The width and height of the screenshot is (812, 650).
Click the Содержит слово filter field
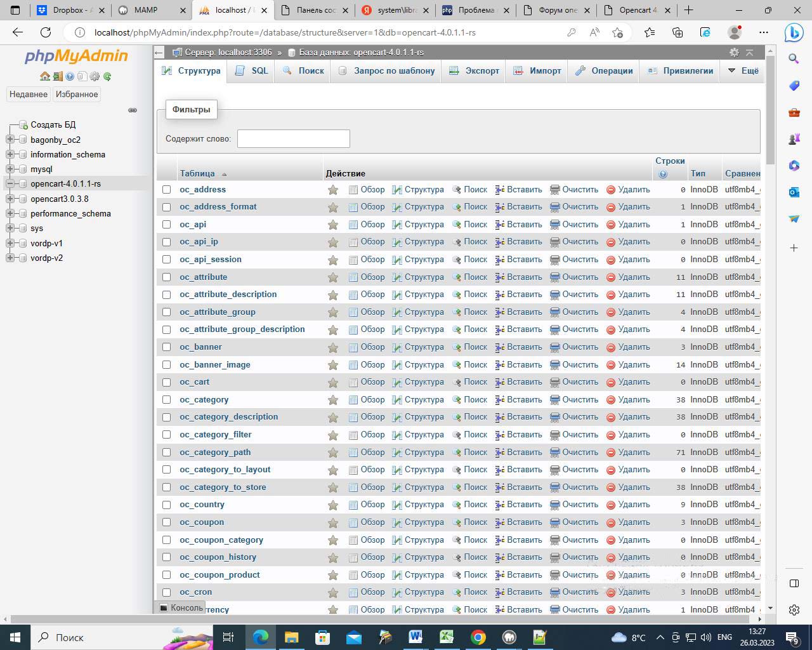coord(293,138)
